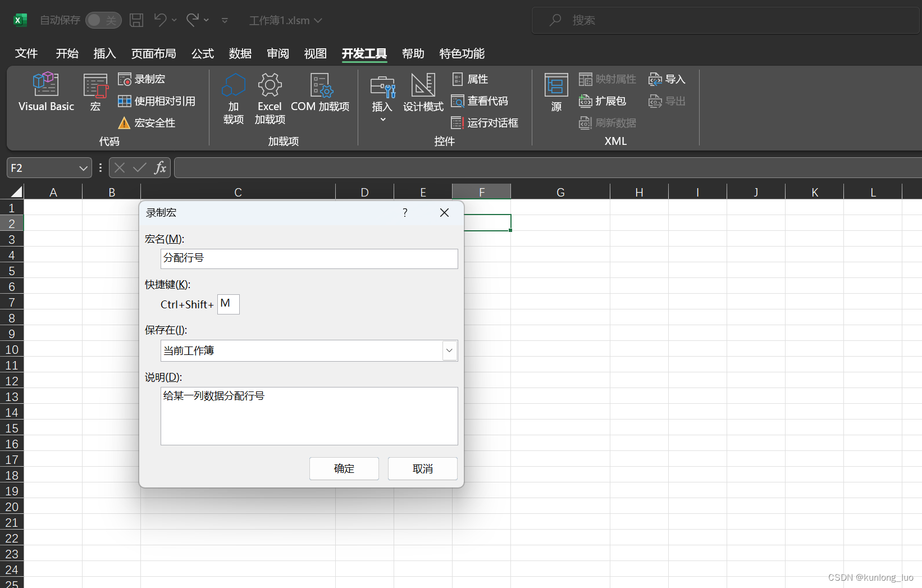This screenshot has height=588, width=922.
Task: Select column A header
Action: pyautogui.click(x=53, y=192)
